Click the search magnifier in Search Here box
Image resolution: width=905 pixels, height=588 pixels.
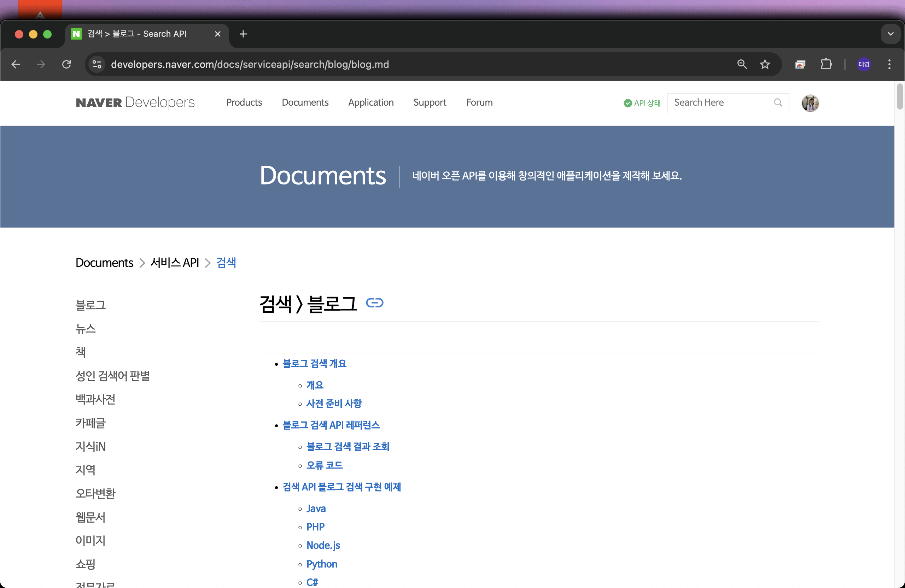click(x=778, y=102)
